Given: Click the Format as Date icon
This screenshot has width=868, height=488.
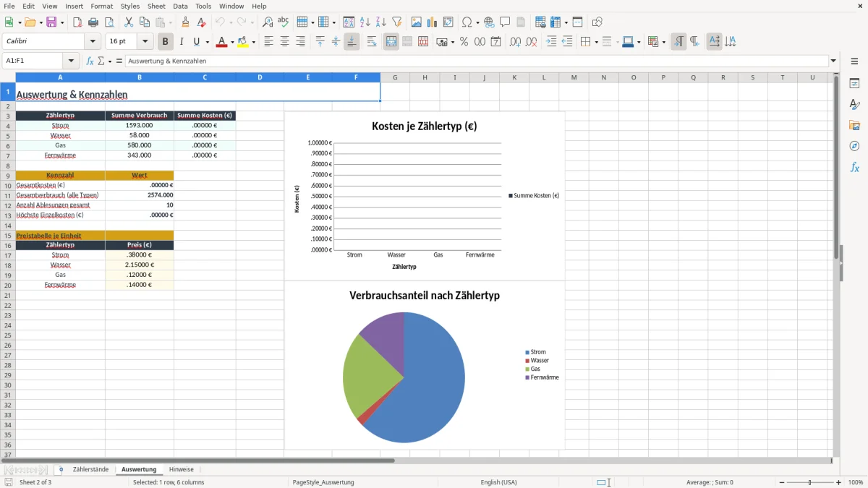Looking at the screenshot, I should pyautogui.click(x=496, y=42).
